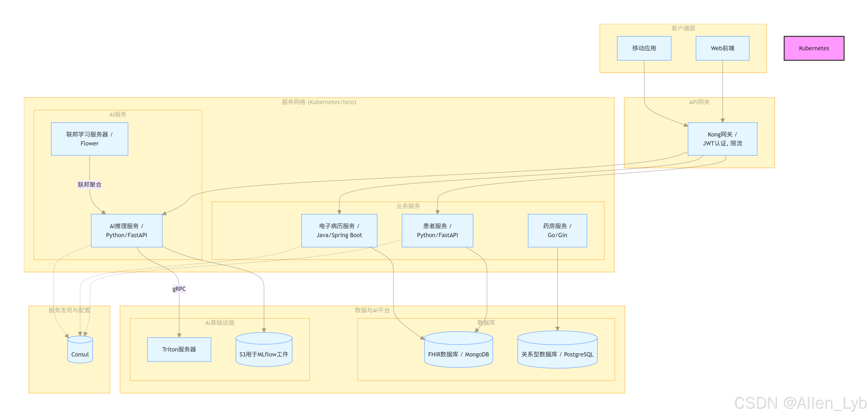Click the 服务网格 (Kubernetes/Istio) group title
868x417 pixels.
319,102
